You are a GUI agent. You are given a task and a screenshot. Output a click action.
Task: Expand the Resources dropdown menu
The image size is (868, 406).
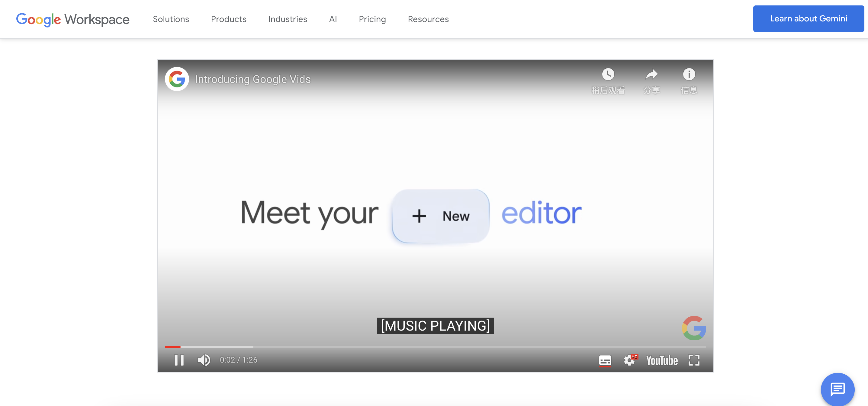point(428,19)
